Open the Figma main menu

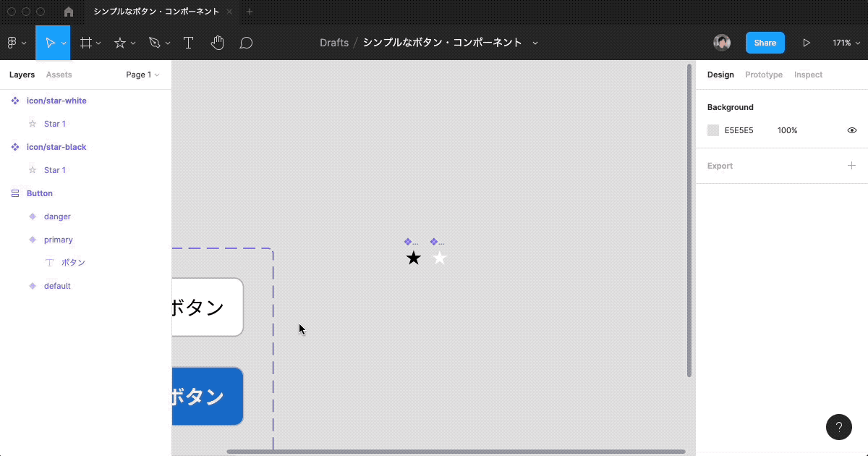(x=12, y=43)
